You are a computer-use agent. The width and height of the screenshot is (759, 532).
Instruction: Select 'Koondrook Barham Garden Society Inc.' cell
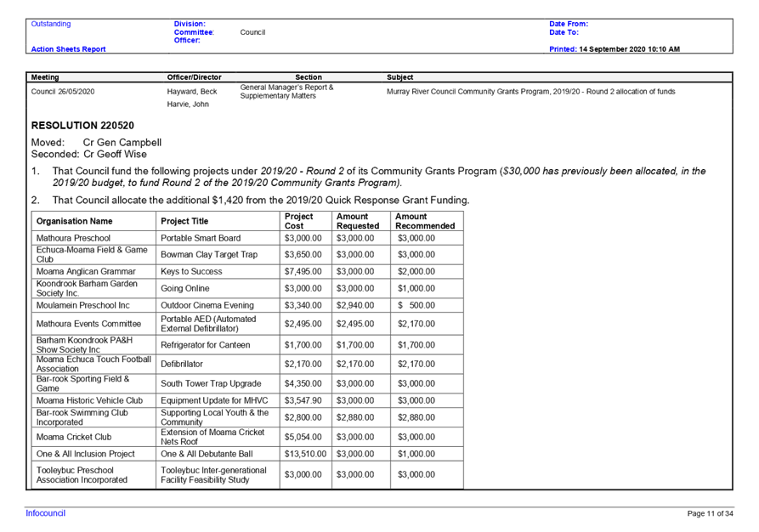(93, 288)
